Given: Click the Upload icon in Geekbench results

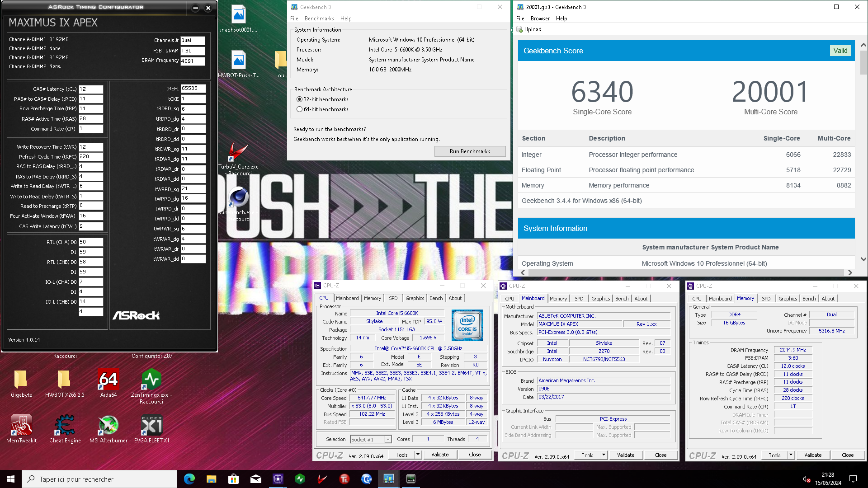Looking at the screenshot, I should click(x=519, y=29).
